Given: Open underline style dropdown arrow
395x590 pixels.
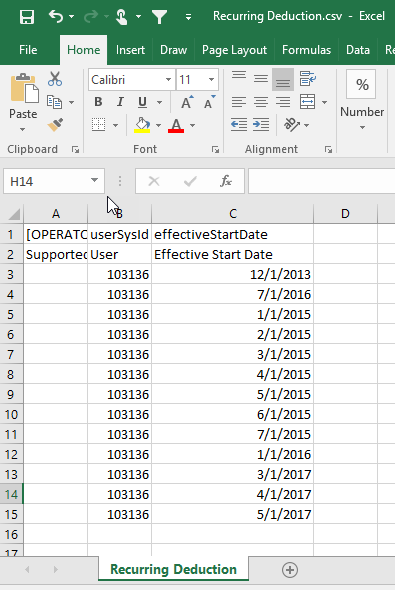Looking at the screenshot, I should 160,102.
